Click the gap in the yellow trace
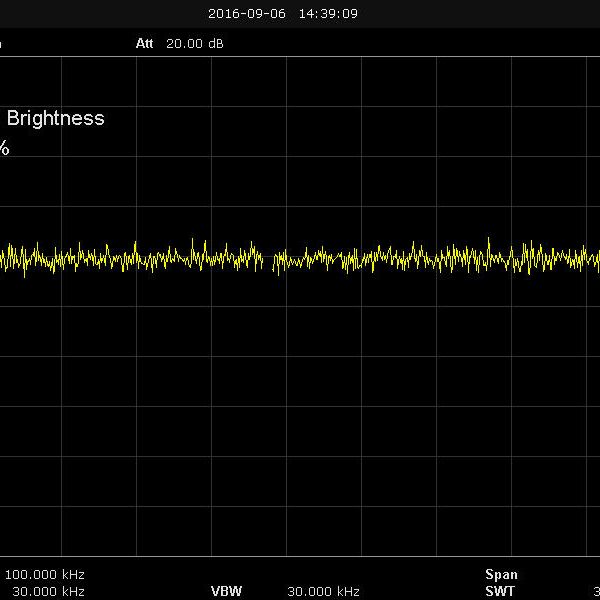The height and width of the screenshot is (600, 600). (x=268, y=260)
